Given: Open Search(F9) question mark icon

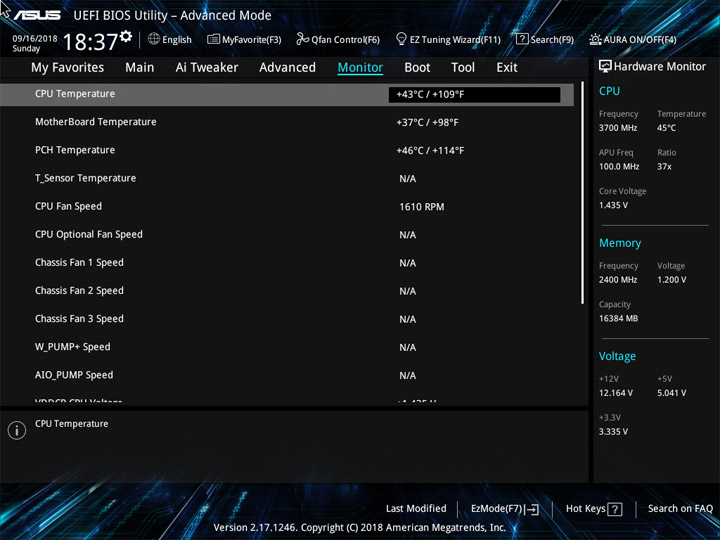Looking at the screenshot, I should pos(522,39).
